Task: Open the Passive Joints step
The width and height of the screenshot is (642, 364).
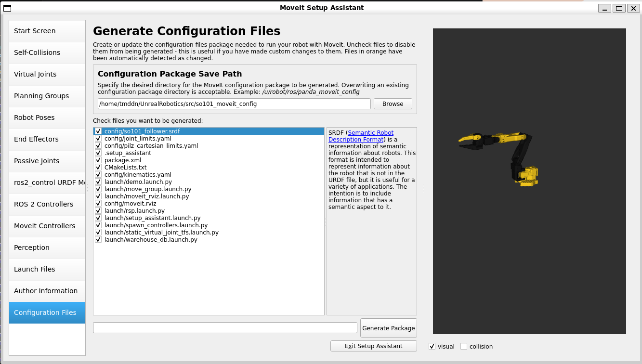Action: pos(47,161)
